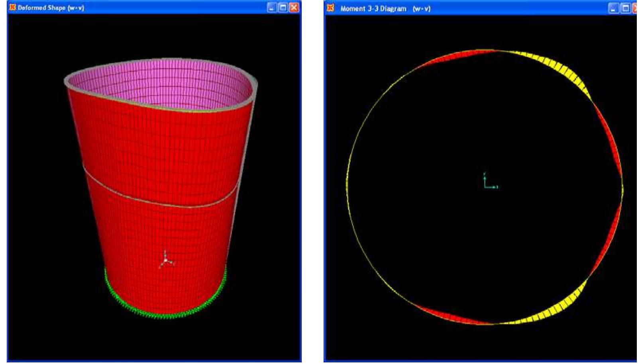Click the Deformed Shape (w-v) title text
642x364 pixels.
pos(51,8)
